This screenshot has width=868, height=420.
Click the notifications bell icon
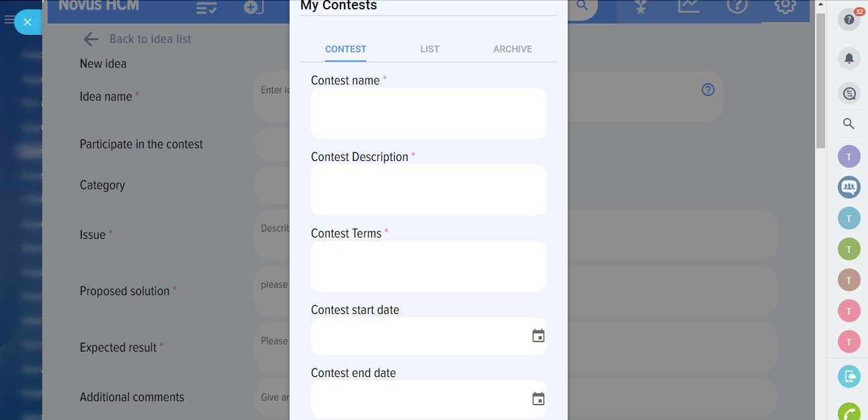[x=849, y=58]
